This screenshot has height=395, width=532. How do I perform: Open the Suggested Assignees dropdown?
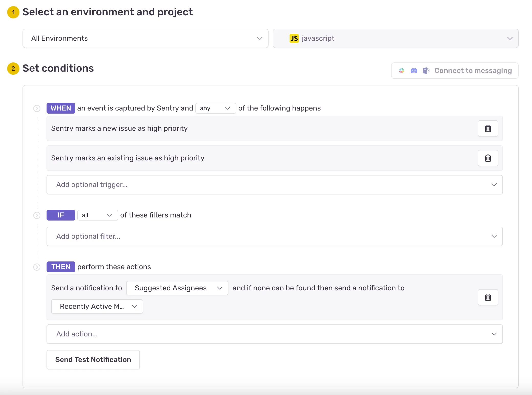(x=177, y=288)
